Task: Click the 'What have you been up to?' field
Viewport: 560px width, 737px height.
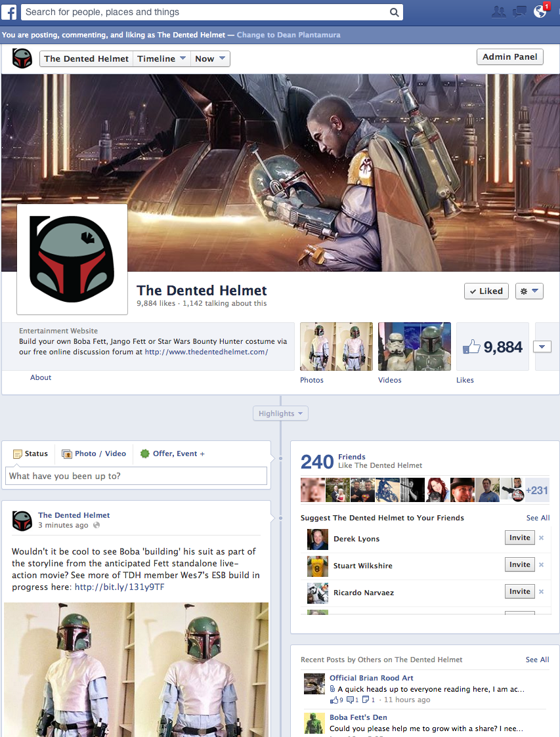Action: [x=136, y=476]
